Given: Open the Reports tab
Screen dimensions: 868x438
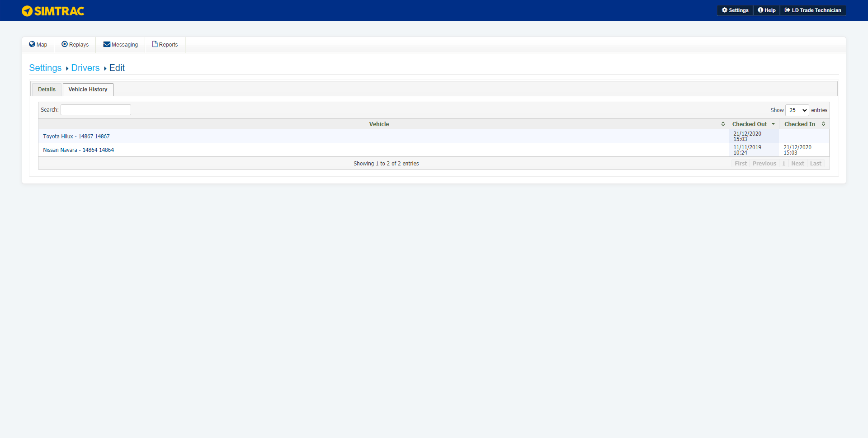Looking at the screenshot, I should [165, 45].
